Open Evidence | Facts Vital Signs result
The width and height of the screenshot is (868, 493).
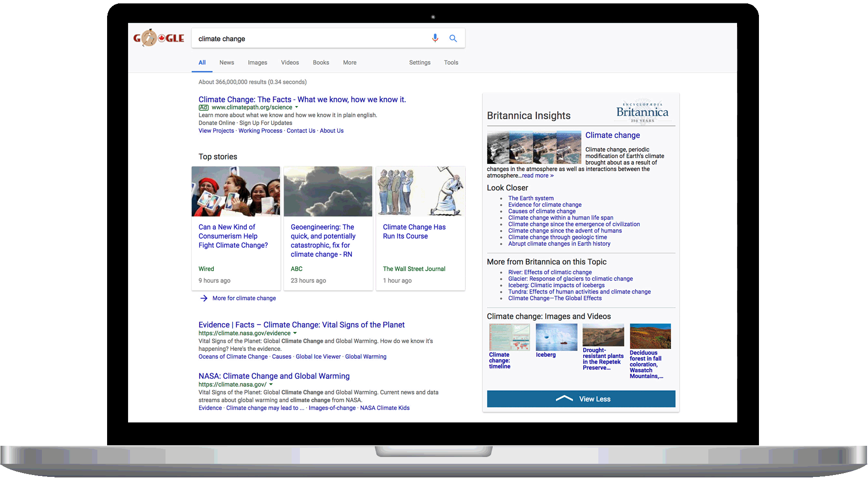tap(301, 325)
